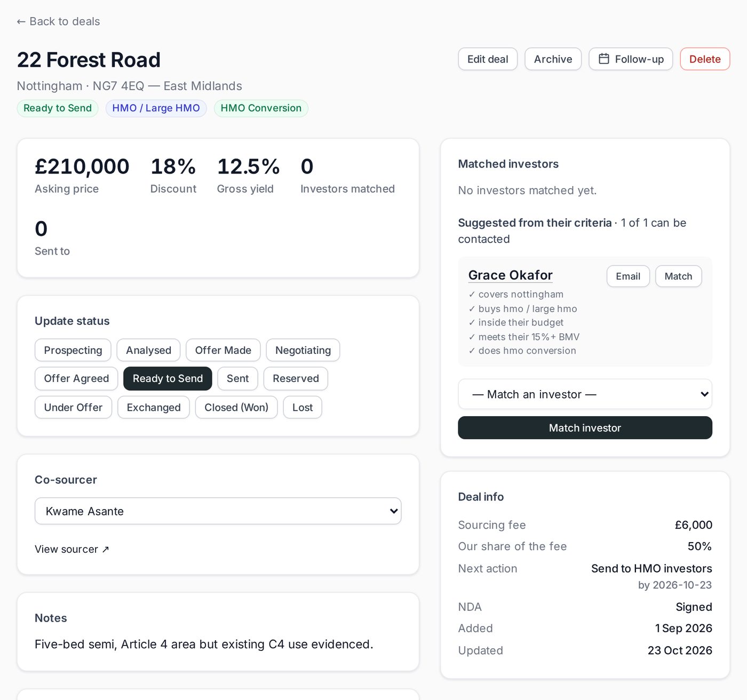Click the £210,000 asking price value
This screenshot has width=747, height=700.
coord(82,166)
